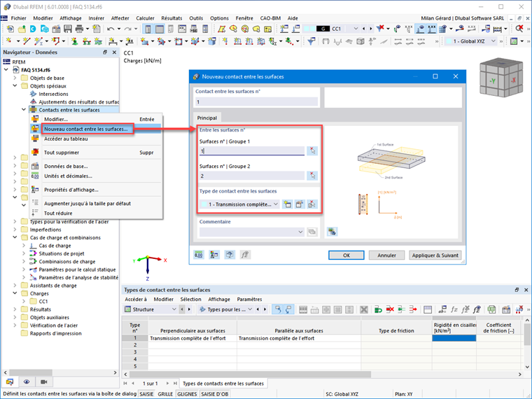Open the Structure dropdown in table toolbar
Image resolution: width=532 pixels, height=399 pixels.
(174, 309)
